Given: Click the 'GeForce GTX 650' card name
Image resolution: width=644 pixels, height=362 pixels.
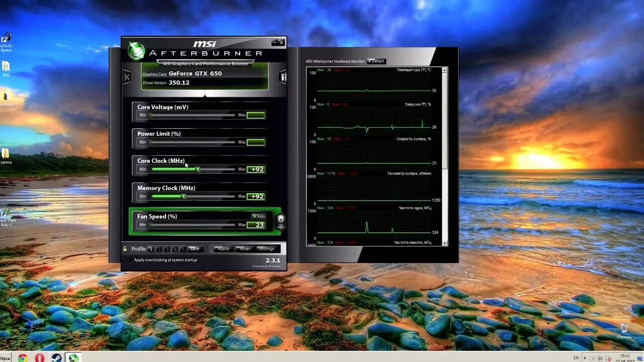Looking at the screenshot, I should coord(195,73).
